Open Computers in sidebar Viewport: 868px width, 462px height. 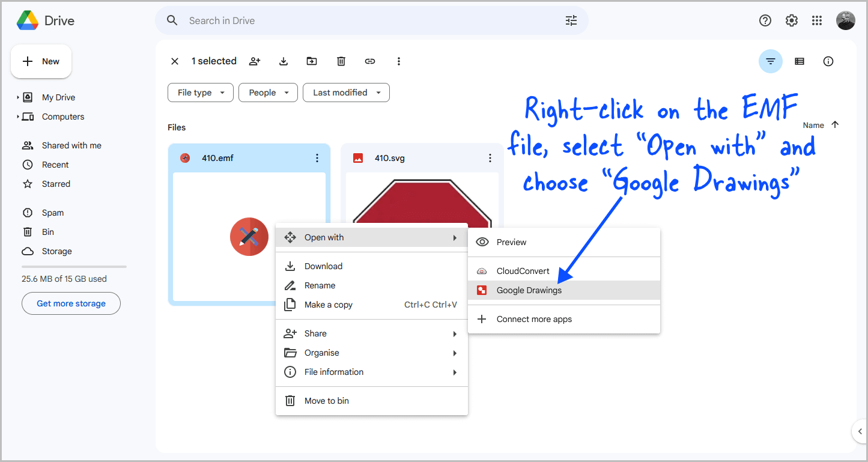coord(63,117)
